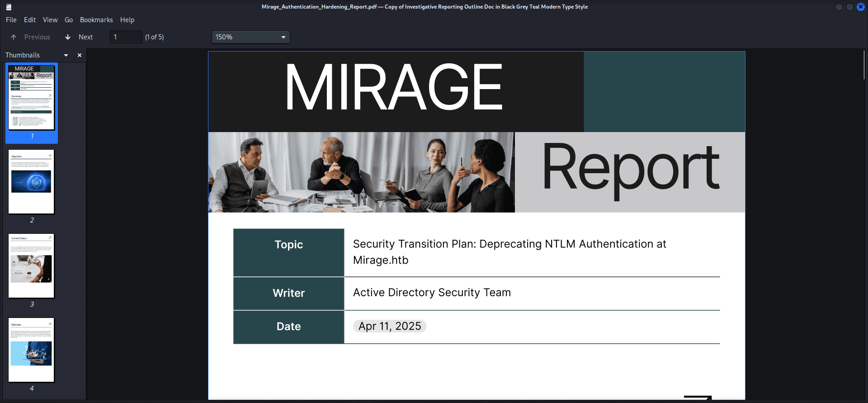Close the document viewer window
The width and height of the screenshot is (868, 403).
click(861, 7)
